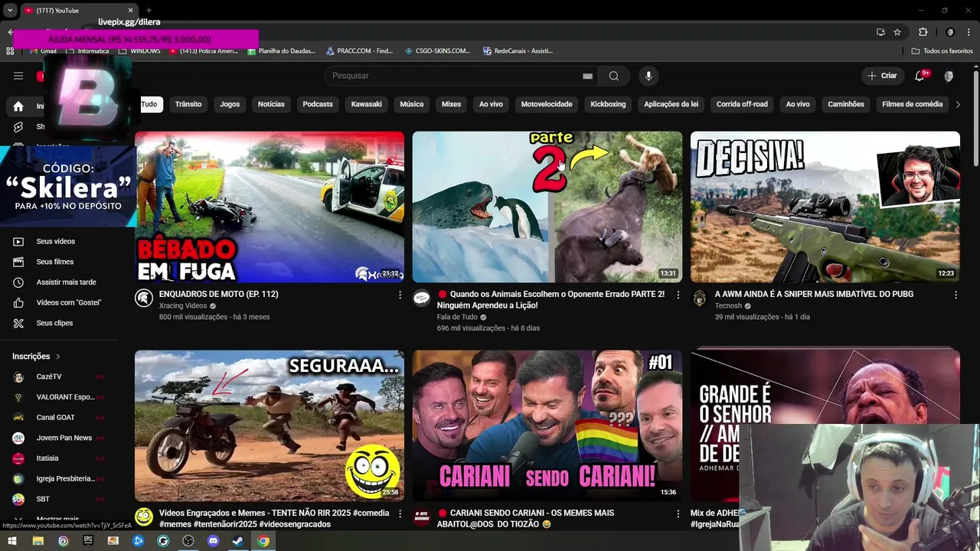
Task: Play BÊBADO EM FUGA video thumbnail
Action: (269, 207)
